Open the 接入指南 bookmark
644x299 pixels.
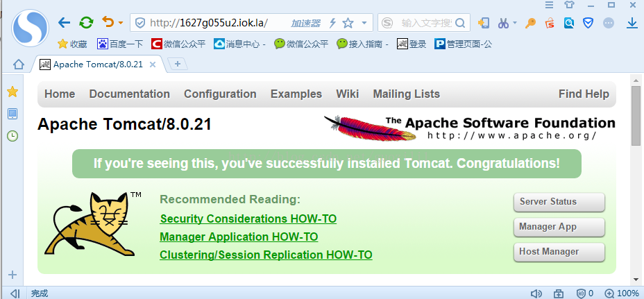pos(362,44)
